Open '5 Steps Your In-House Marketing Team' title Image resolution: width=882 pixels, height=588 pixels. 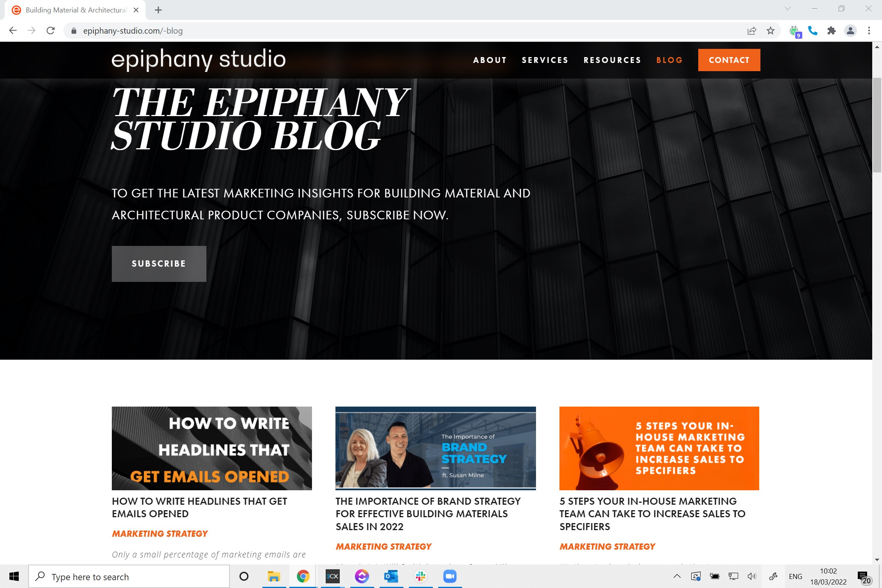click(x=653, y=514)
